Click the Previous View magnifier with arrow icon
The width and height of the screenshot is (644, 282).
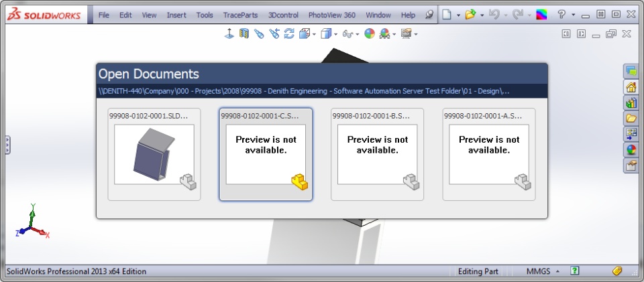274,33
